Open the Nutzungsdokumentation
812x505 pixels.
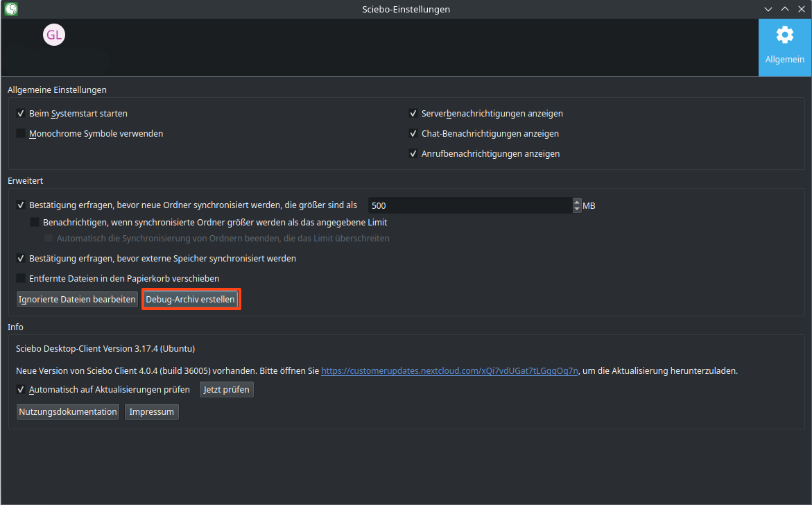68,412
